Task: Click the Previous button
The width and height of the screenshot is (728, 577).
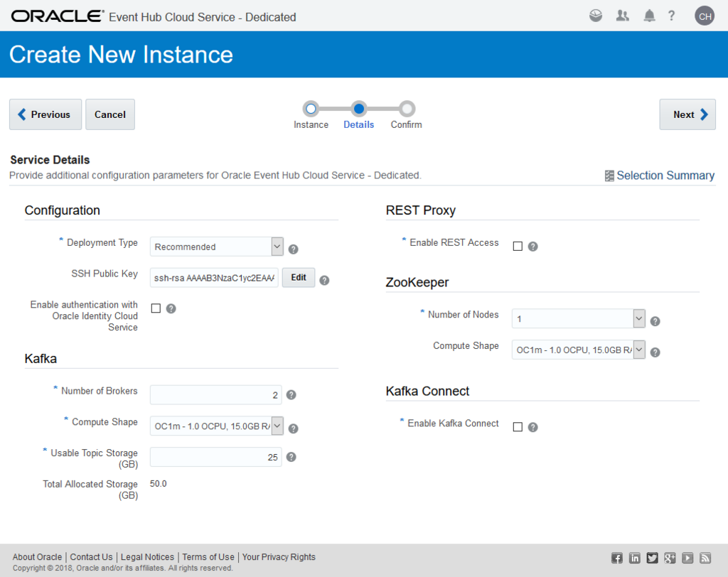Action: [45, 114]
